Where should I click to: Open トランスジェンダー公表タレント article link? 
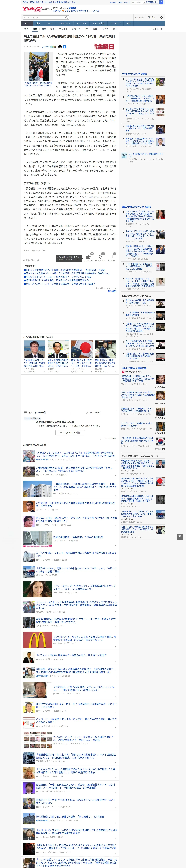coord(84,587)
